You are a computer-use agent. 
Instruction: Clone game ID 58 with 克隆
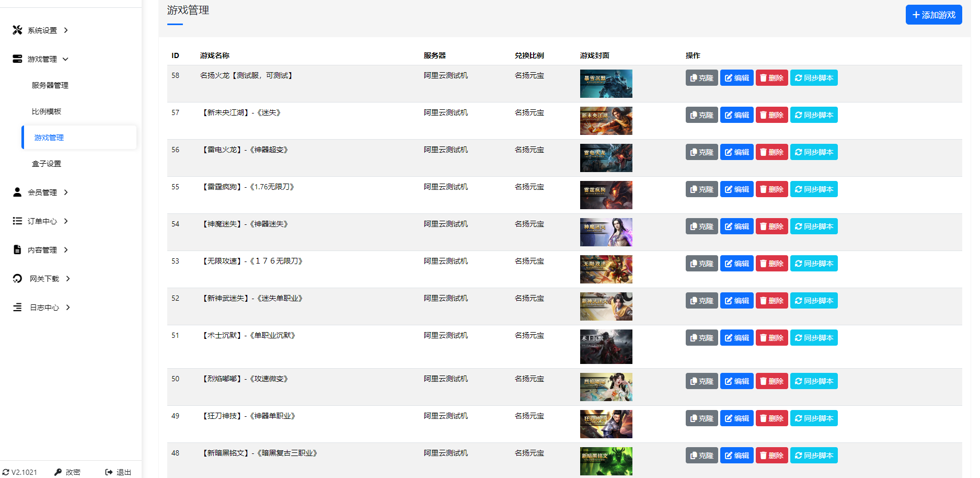(x=701, y=78)
